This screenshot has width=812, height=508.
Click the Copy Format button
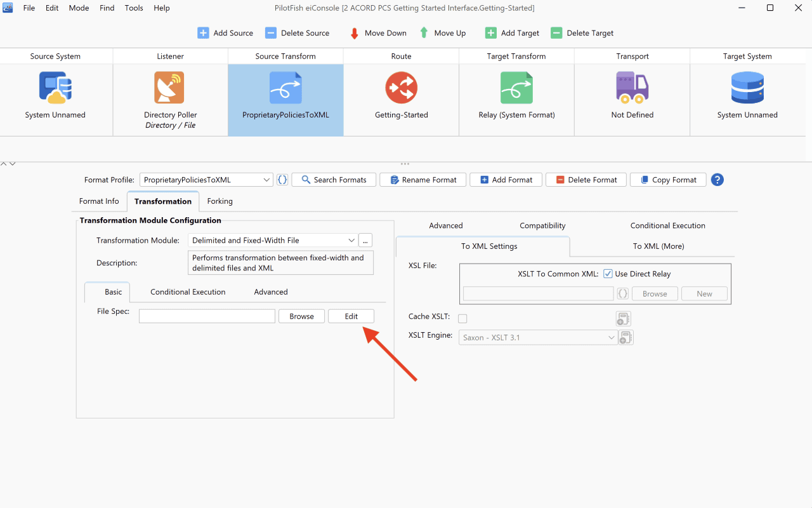coord(668,180)
